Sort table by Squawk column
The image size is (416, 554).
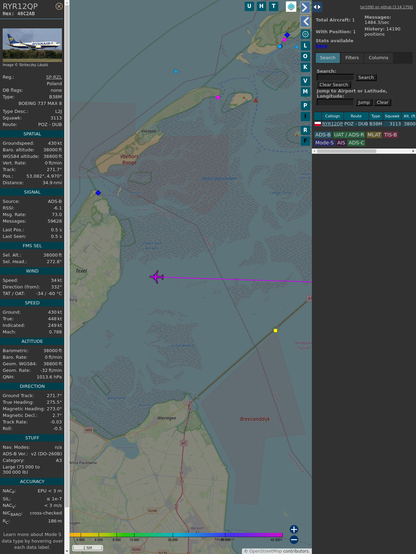(x=392, y=116)
